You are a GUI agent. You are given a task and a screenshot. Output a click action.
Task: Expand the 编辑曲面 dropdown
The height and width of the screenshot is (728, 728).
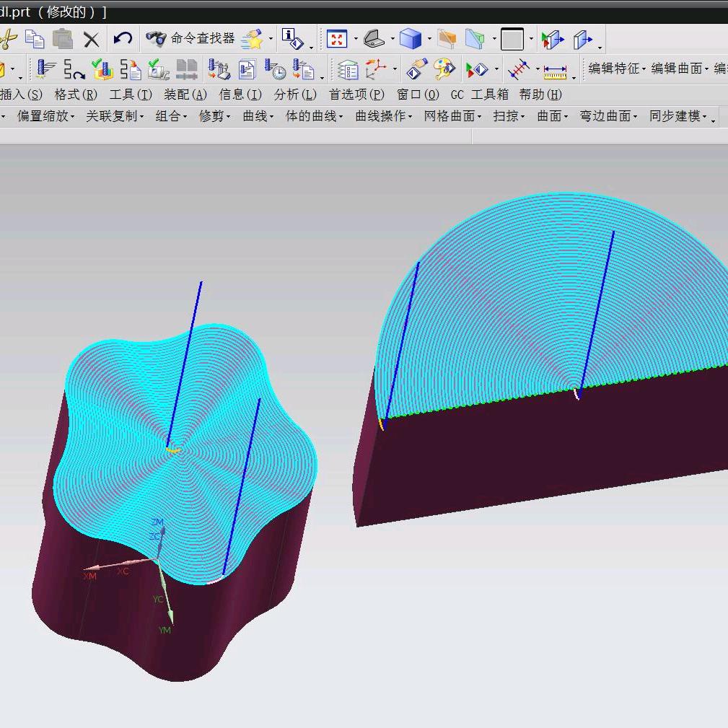point(679,69)
